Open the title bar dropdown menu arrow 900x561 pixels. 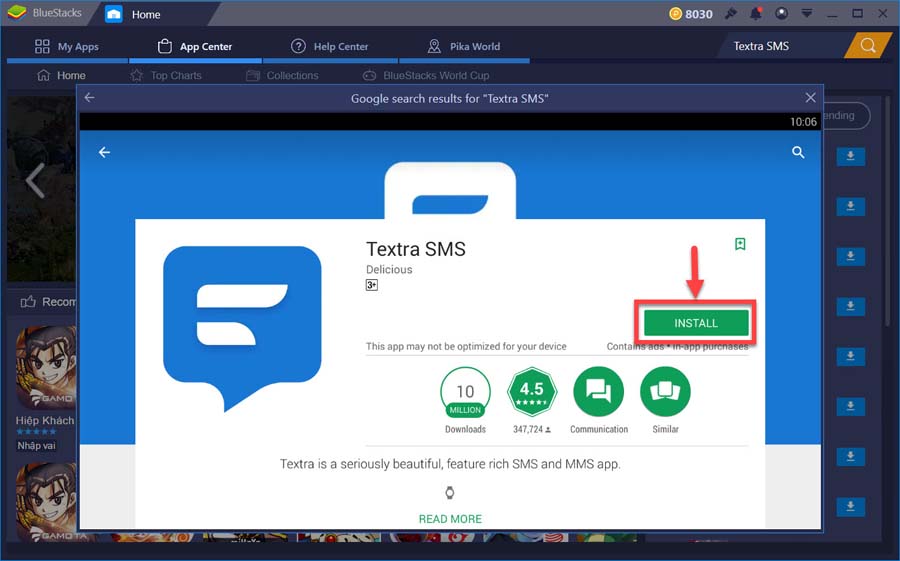click(806, 13)
